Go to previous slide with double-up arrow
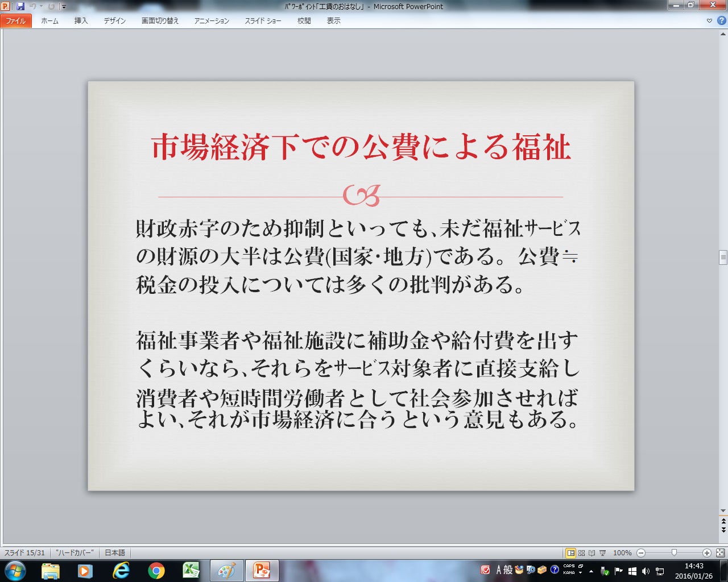The height and width of the screenshot is (582, 728). (x=723, y=521)
